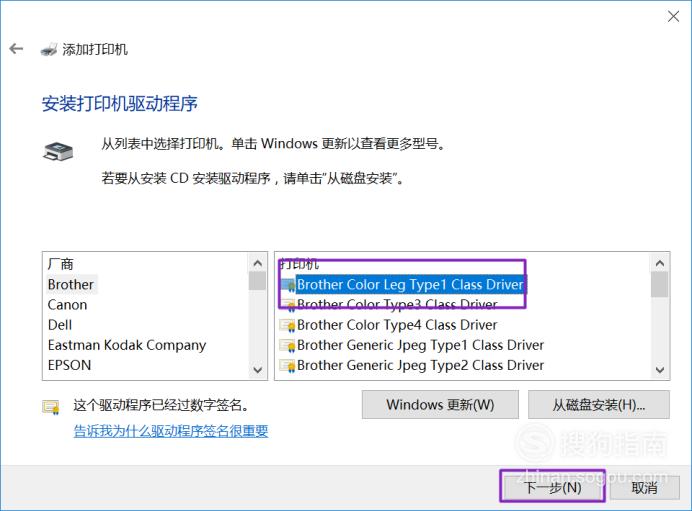Select Dell manufacturer entry
Screen dimensions: 692x511
[x=60, y=325]
